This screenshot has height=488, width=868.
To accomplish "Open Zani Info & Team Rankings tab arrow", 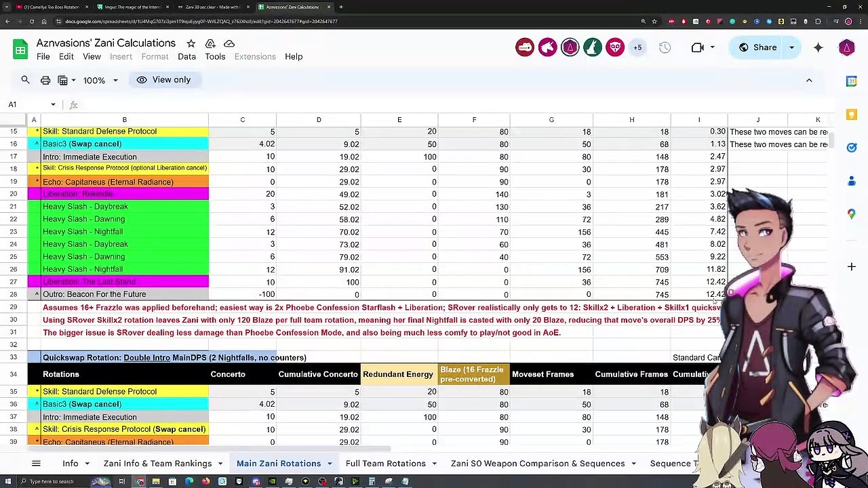I will [x=220, y=464].
